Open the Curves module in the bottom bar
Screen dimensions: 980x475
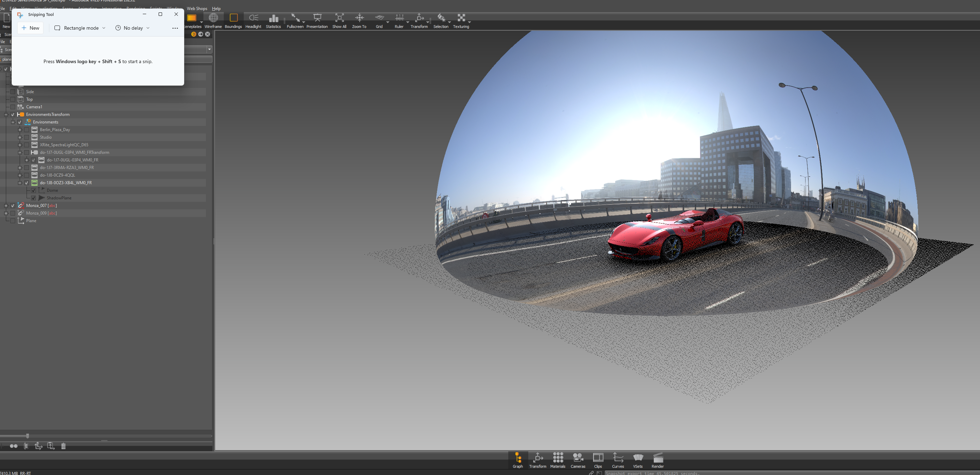coord(618,460)
